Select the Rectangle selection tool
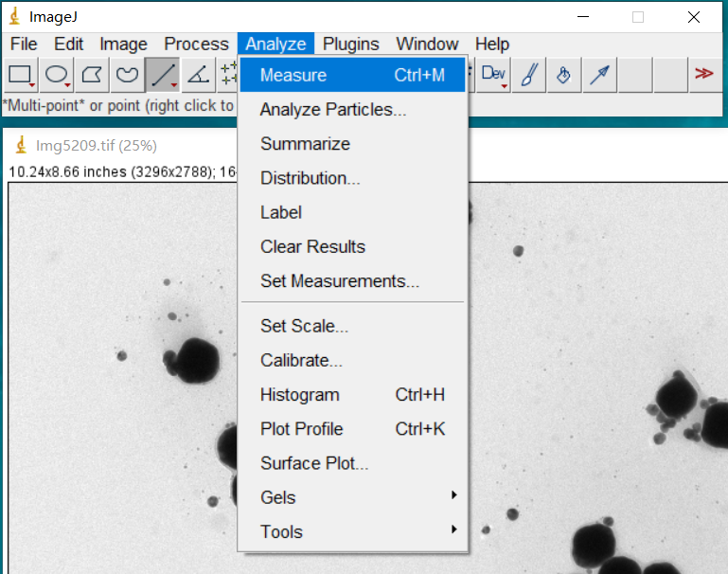This screenshot has height=574, width=728. tap(21, 74)
